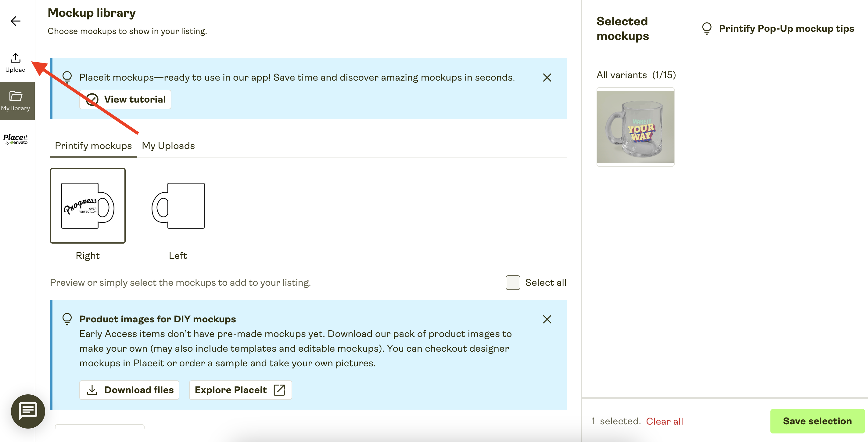Click Clear all selected mockups

[664, 422]
